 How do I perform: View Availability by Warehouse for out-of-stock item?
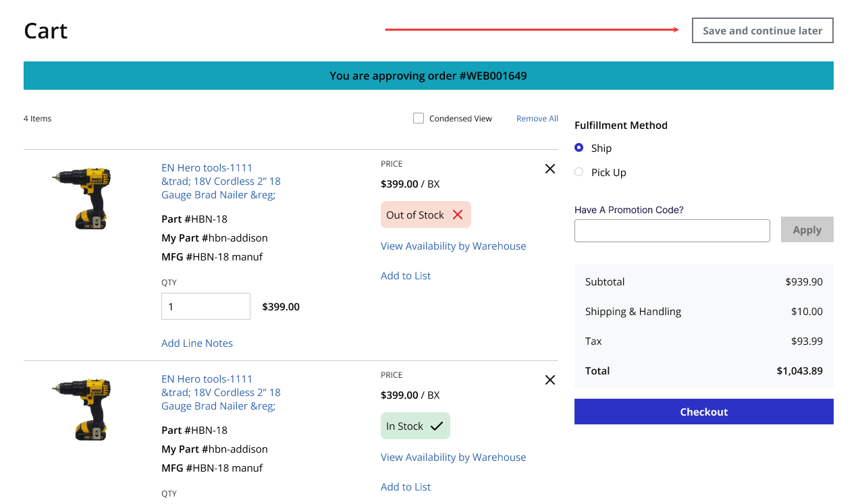tap(453, 246)
